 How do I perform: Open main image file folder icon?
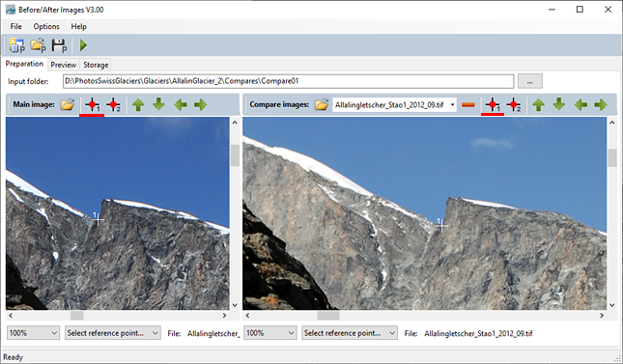(68, 104)
